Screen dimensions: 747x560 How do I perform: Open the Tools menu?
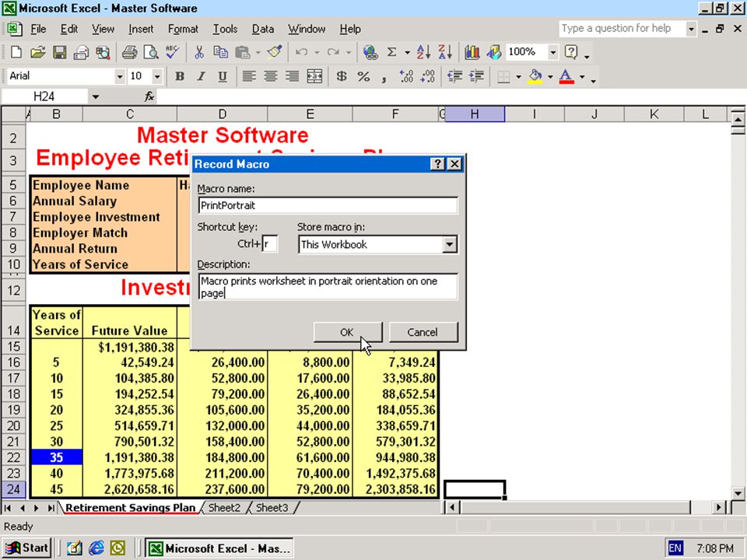225,29
